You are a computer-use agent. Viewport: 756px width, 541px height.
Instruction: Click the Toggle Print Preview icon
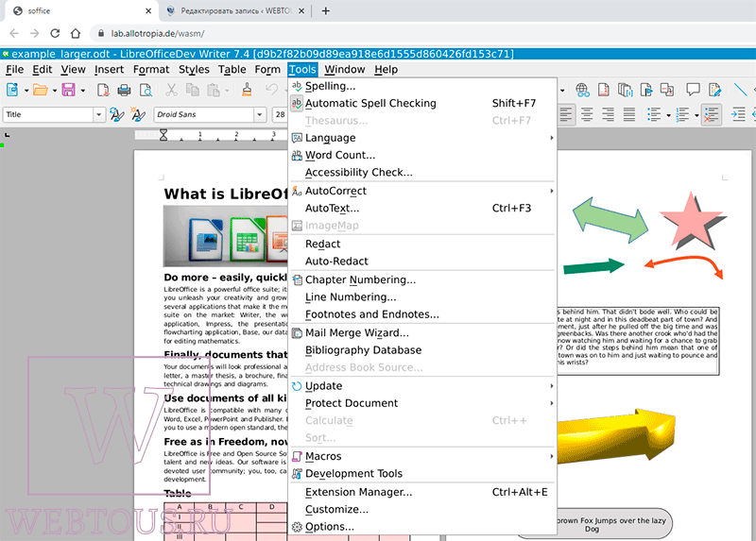point(146,90)
